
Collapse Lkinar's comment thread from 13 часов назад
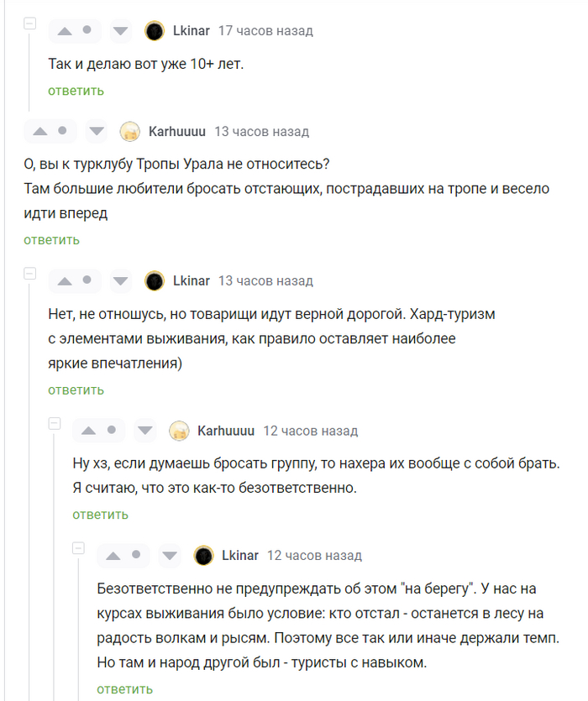pyautogui.click(x=30, y=274)
